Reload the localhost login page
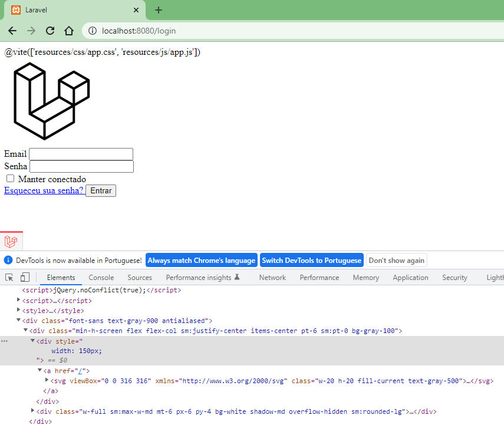The image size is (504, 425). pos(50,31)
